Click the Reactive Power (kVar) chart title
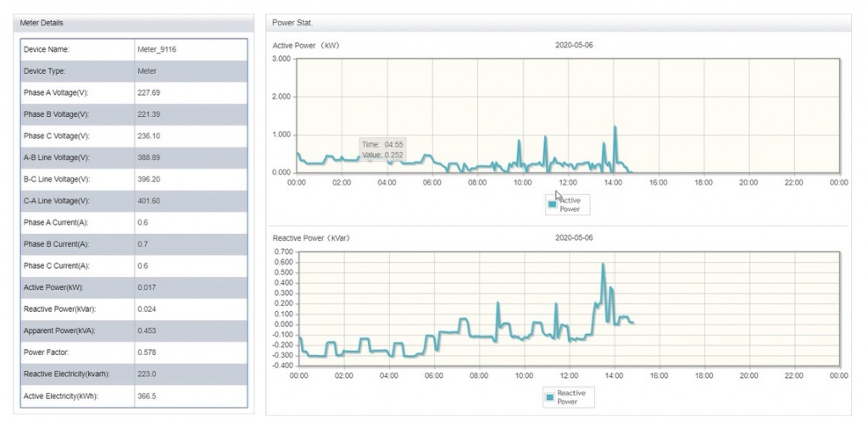 [x=310, y=238]
